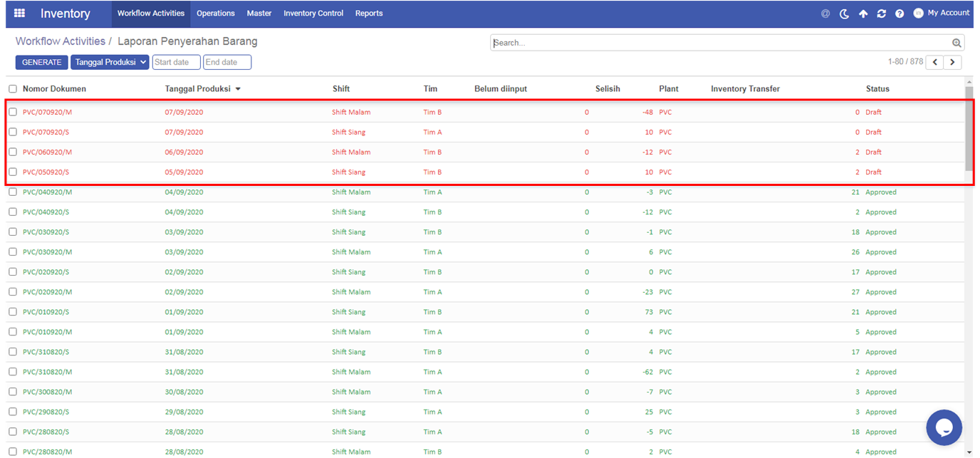The image size is (980, 458).
Task: Click the @ mentions icon
Action: (x=825, y=14)
